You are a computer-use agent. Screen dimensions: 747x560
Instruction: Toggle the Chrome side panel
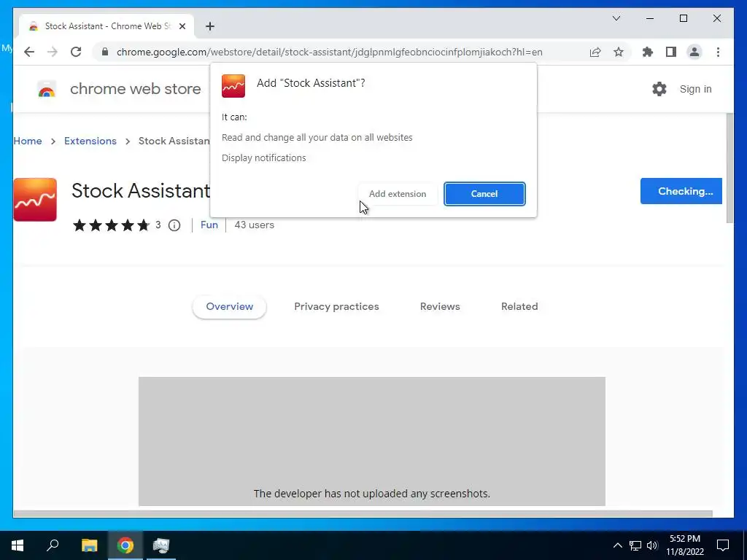point(671,52)
